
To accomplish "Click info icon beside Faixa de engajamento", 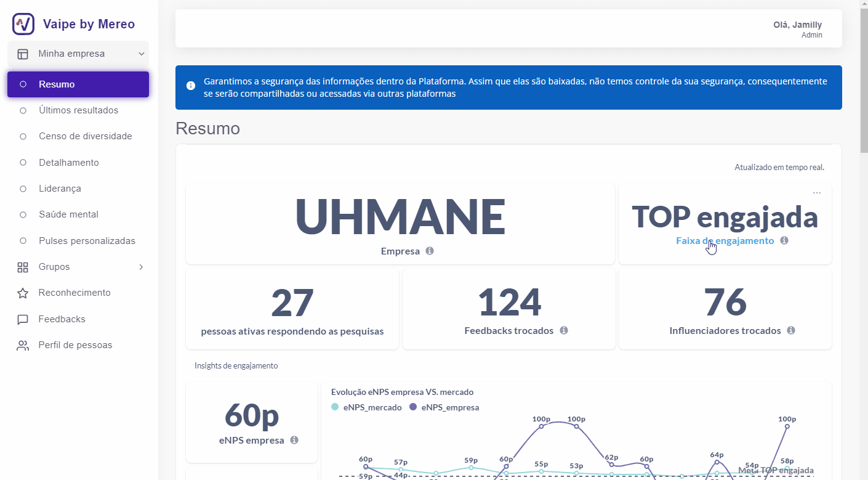I will point(784,240).
